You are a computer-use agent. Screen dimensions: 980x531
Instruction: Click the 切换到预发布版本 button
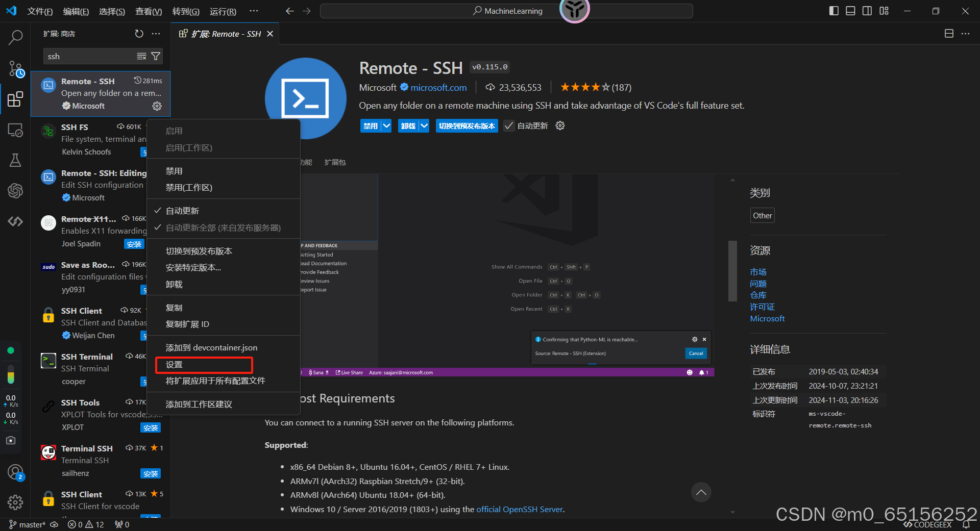pyautogui.click(x=467, y=126)
